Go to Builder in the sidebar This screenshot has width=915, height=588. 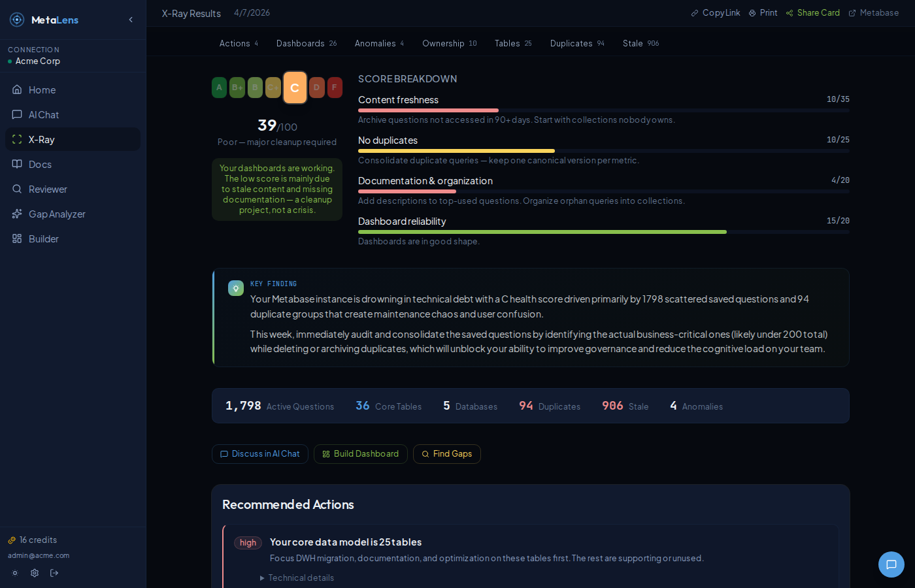coord(44,239)
